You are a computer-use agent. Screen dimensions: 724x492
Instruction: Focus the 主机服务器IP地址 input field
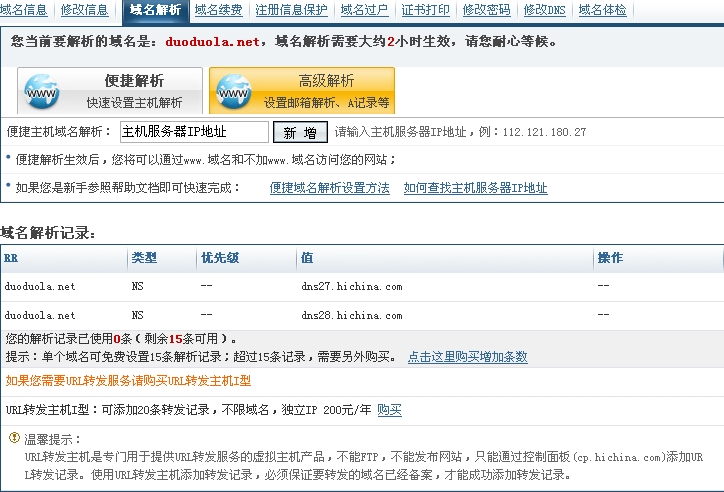(194, 132)
